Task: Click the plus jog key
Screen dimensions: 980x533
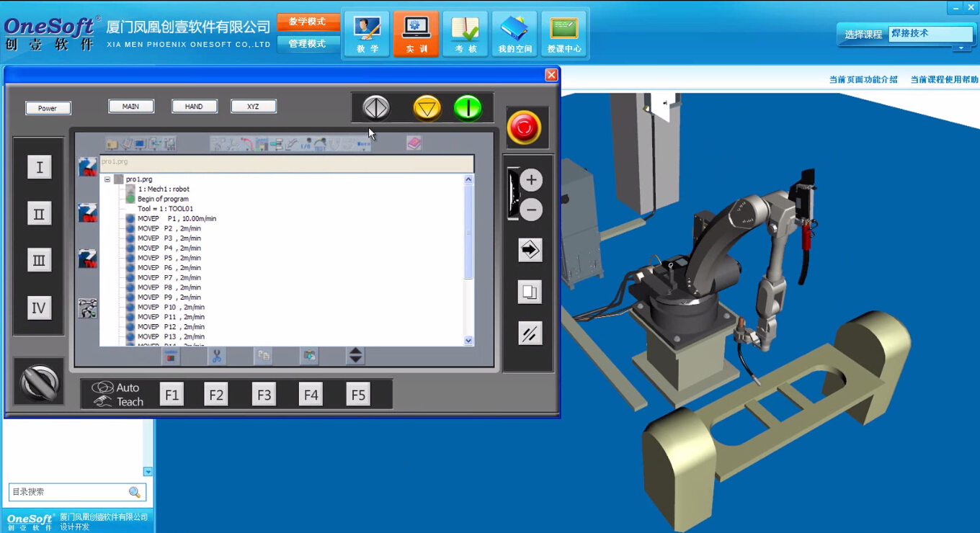Action: [531, 180]
